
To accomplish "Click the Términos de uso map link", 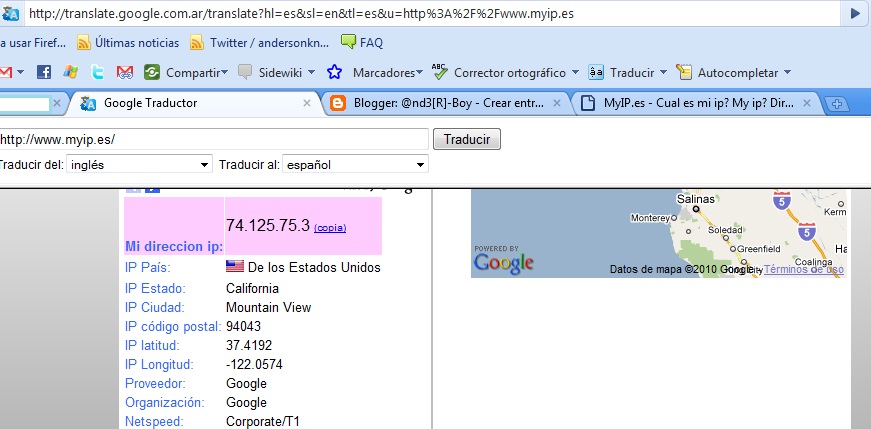I will click(x=804, y=270).
